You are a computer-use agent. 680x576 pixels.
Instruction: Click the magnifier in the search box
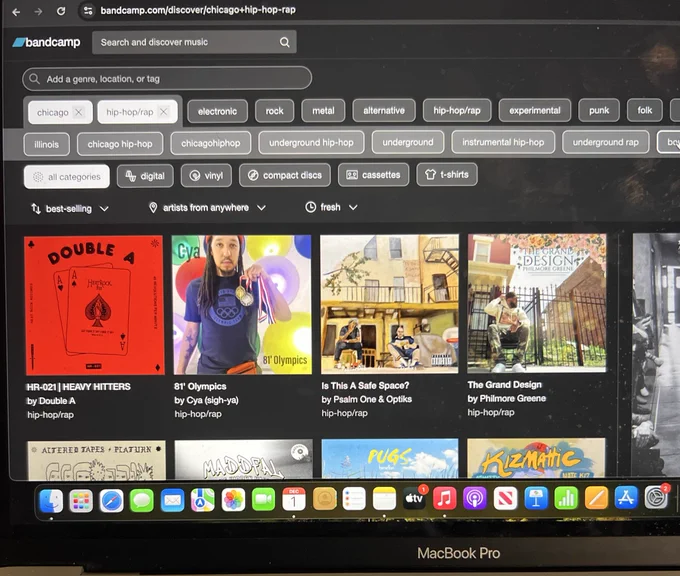coord(284,42)
